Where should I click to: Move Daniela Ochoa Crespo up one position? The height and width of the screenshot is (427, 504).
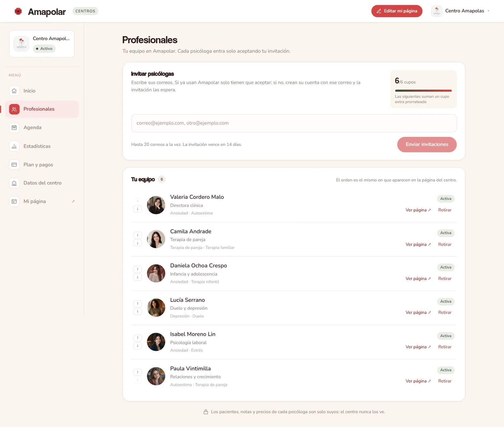click(138, 269)
